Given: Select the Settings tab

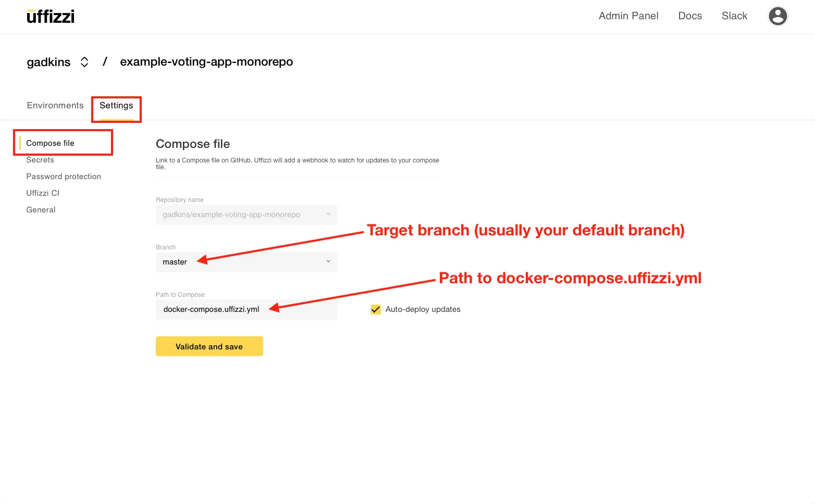Looking at the screenshot, I should pyautogui.click(x=116, y=106).
